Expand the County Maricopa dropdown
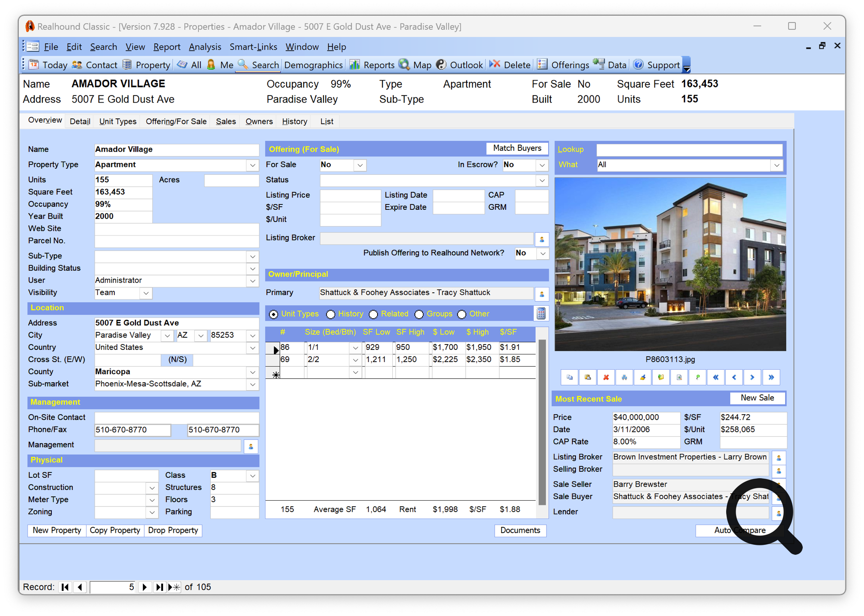The width and height of the screenshot is (864, 616). point(253,372)
